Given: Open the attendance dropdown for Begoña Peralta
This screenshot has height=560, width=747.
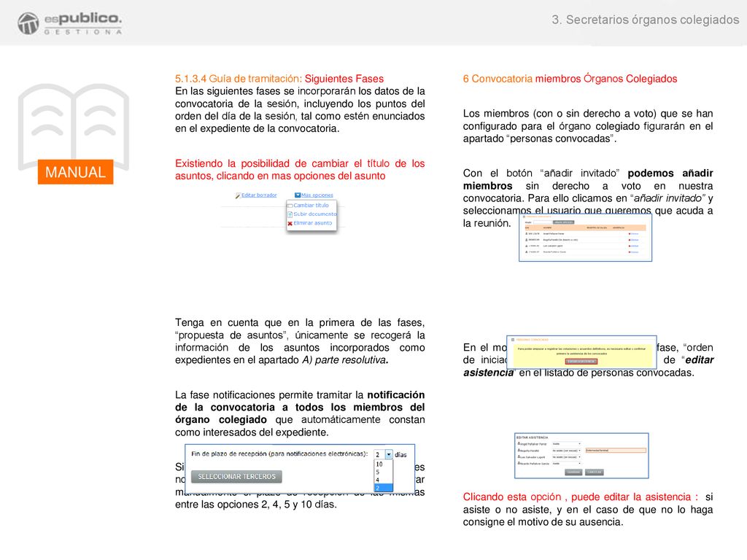Looking at the screenshot, I should pyautogui.click(x=566, y=451).
